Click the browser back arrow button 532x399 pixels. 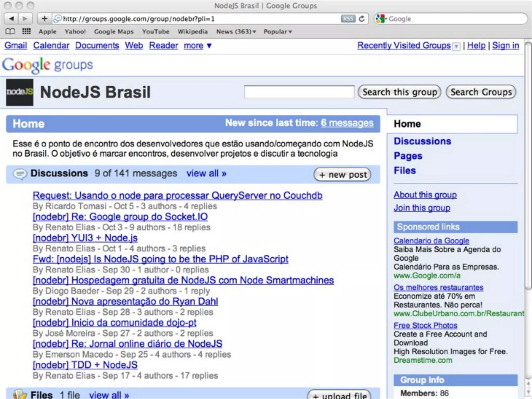(x=11, y=19)
